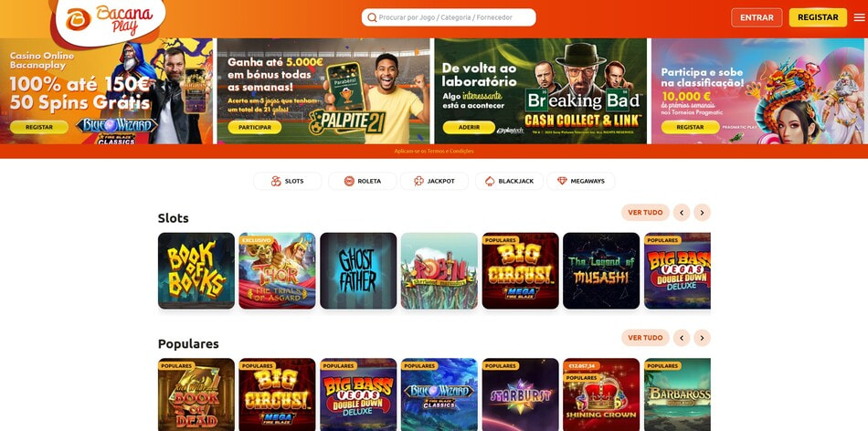
Task: Click ADERIR on Breaking Bad banner
Action: (x=469, y=127)
